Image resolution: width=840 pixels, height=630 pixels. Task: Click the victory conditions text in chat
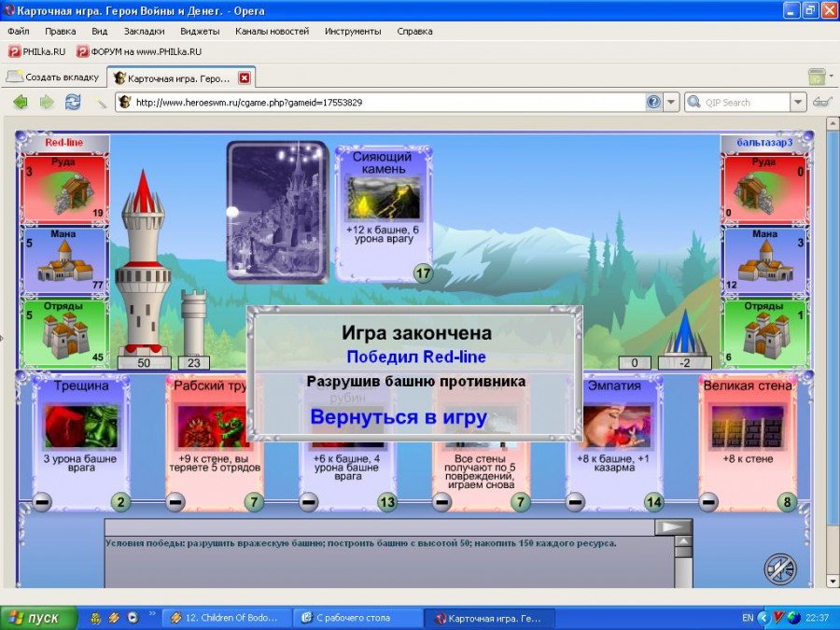[x=361, y=543]
